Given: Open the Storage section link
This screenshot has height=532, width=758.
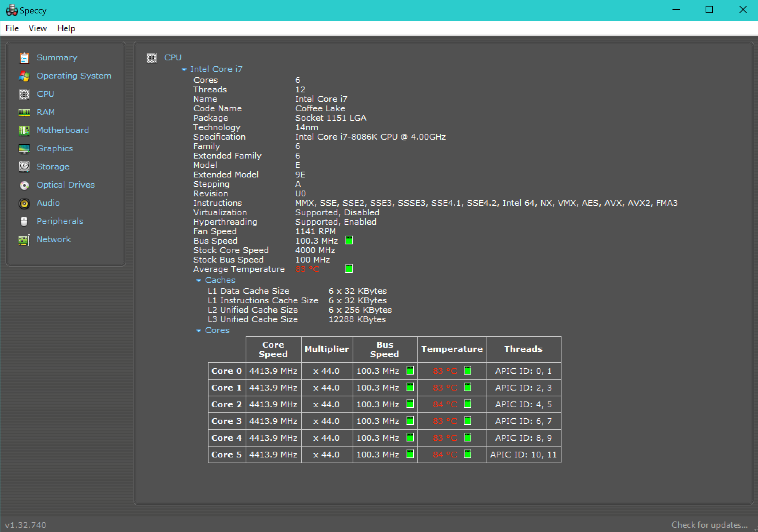Looking at the screenshot, I should (x=53, y=167).
